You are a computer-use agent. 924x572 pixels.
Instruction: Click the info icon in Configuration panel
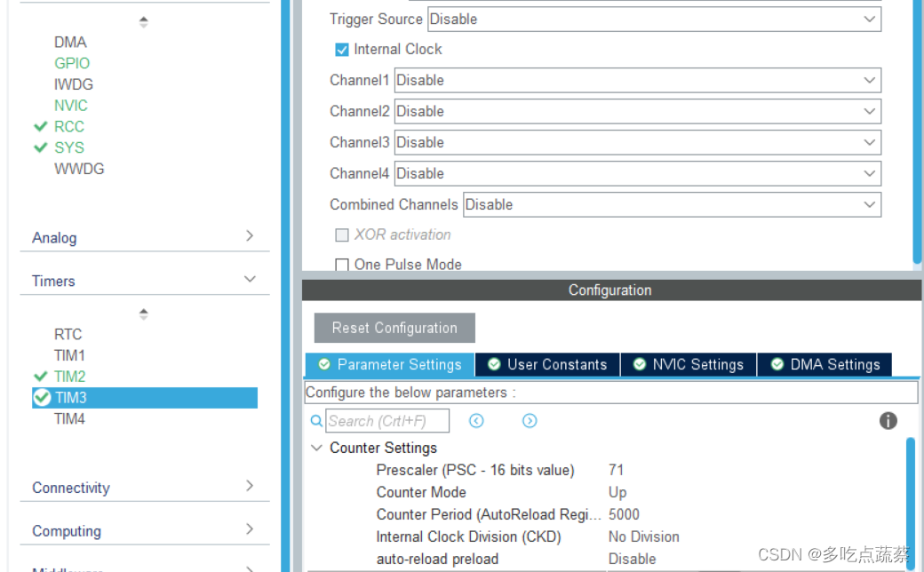(888, 421)
